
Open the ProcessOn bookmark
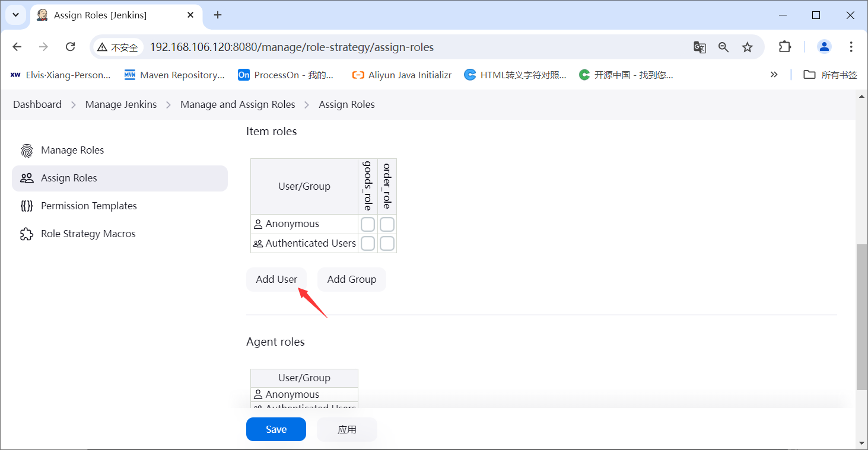coord(286,75)
